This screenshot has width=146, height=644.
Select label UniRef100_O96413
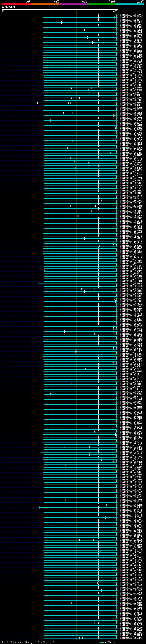[131, 625]
